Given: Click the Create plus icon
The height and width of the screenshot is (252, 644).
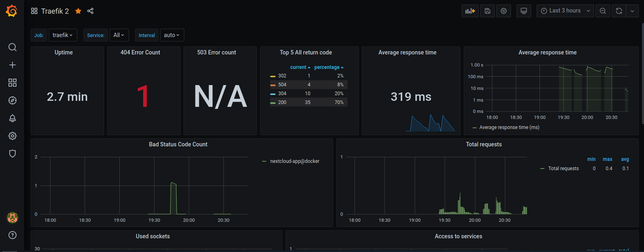Looking at the screenshot, I should click(x=13, y=65).
